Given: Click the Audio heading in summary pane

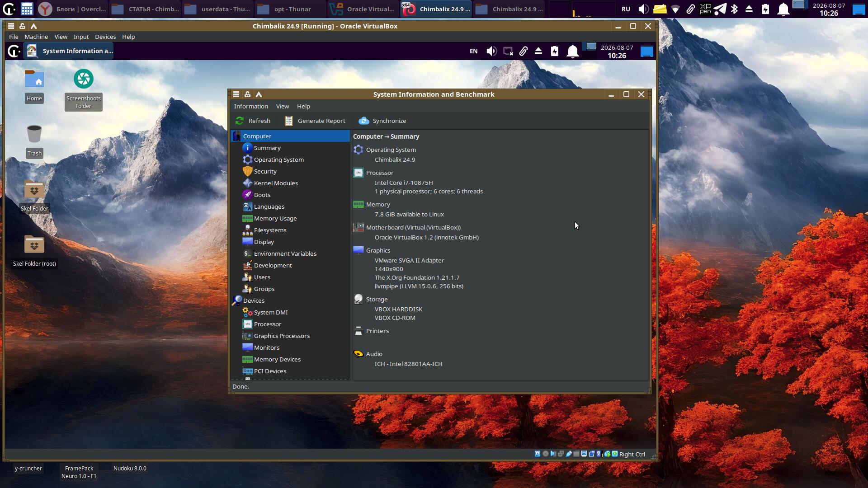Looking at the screenshot, I should click(374, 354).
